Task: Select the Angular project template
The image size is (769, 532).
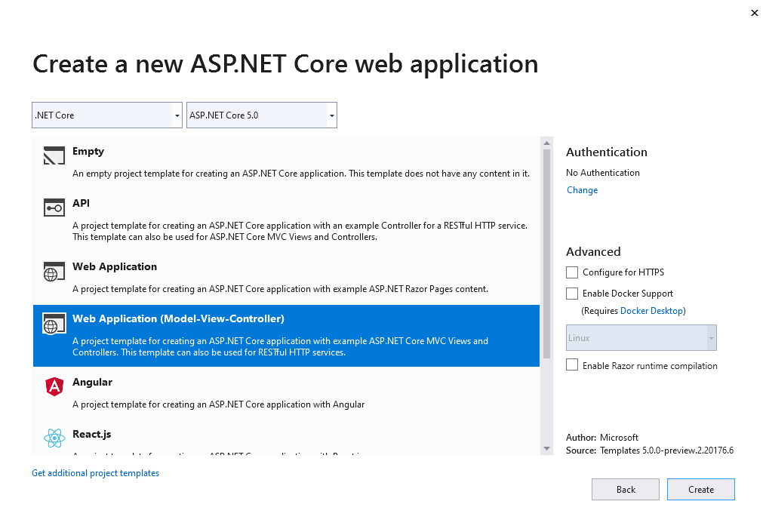Action: [x=226, y=386]
